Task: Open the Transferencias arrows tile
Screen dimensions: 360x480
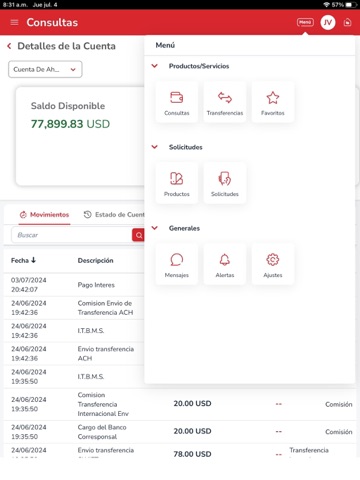Action: pyautogui.click(x=225, y=102)
